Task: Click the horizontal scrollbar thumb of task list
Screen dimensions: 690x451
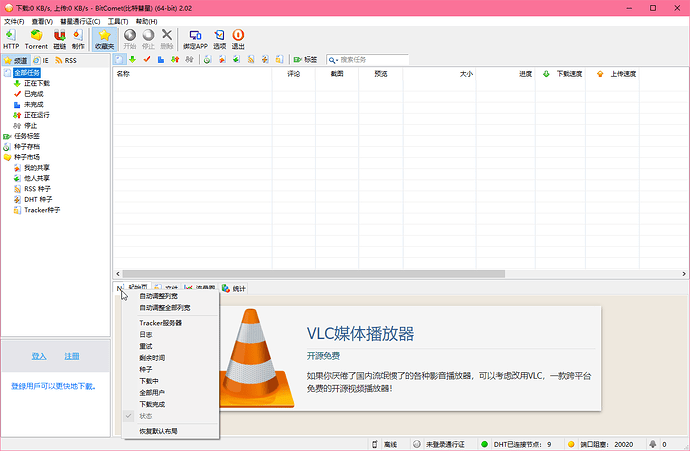Action: click(x=313, y=274)
